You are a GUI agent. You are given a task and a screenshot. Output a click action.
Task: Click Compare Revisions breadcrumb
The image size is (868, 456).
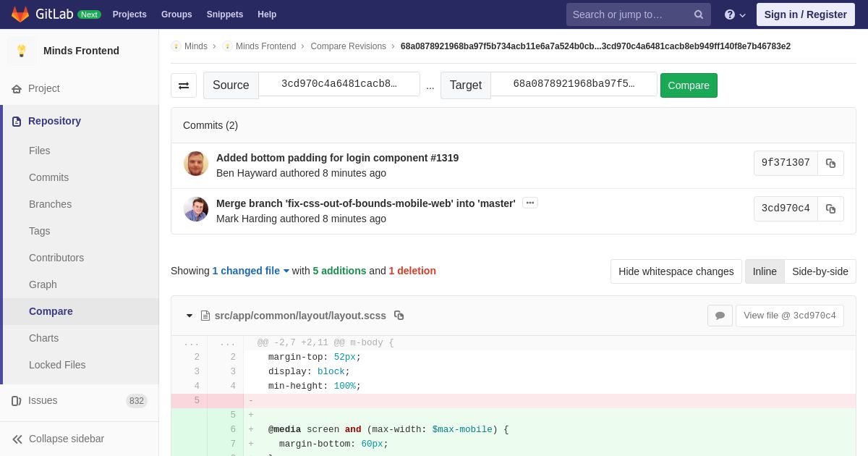pos(349,46)
